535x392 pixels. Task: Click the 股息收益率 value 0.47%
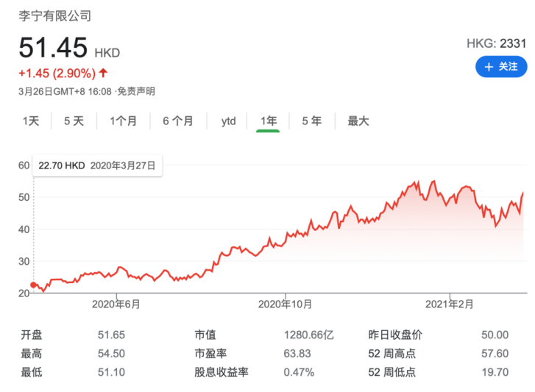click(299, 372)
